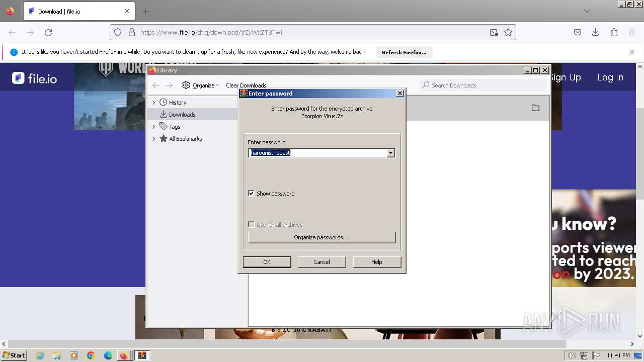Bookmark this page with star icon
Screen dimensions: 644x362
pyautogui.click(x=508, y=32)
